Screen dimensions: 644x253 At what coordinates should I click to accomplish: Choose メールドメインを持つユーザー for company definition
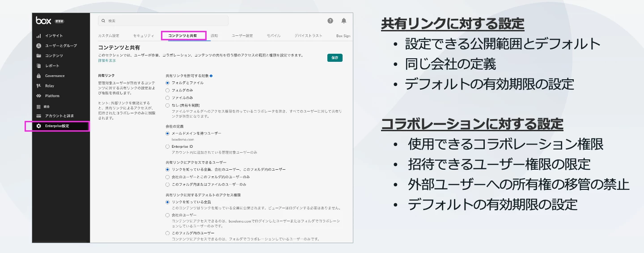(168, 133)
